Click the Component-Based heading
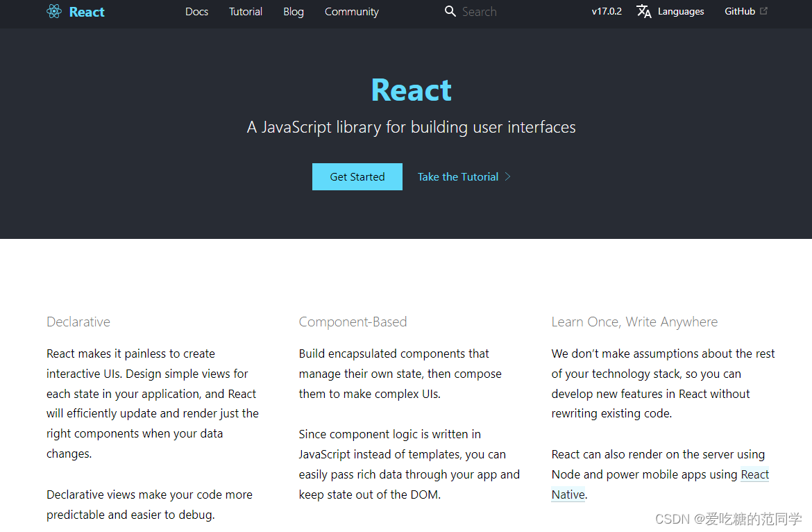This screenshot has height=532, width=812. point(353,322)
